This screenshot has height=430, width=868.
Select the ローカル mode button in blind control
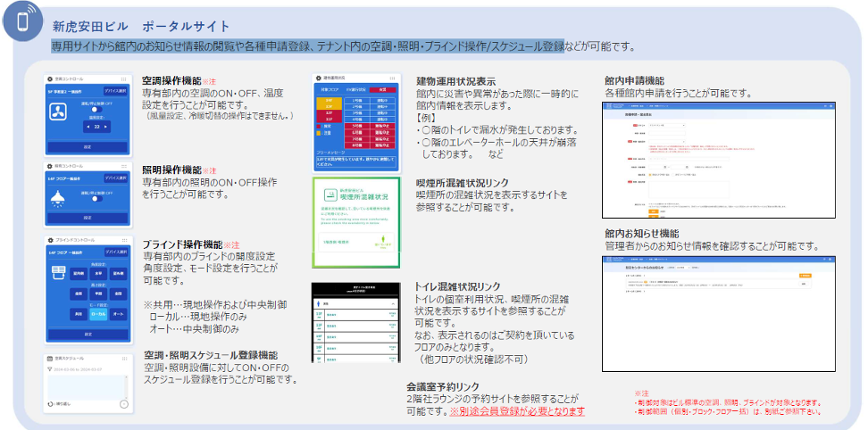click(98, 314)
